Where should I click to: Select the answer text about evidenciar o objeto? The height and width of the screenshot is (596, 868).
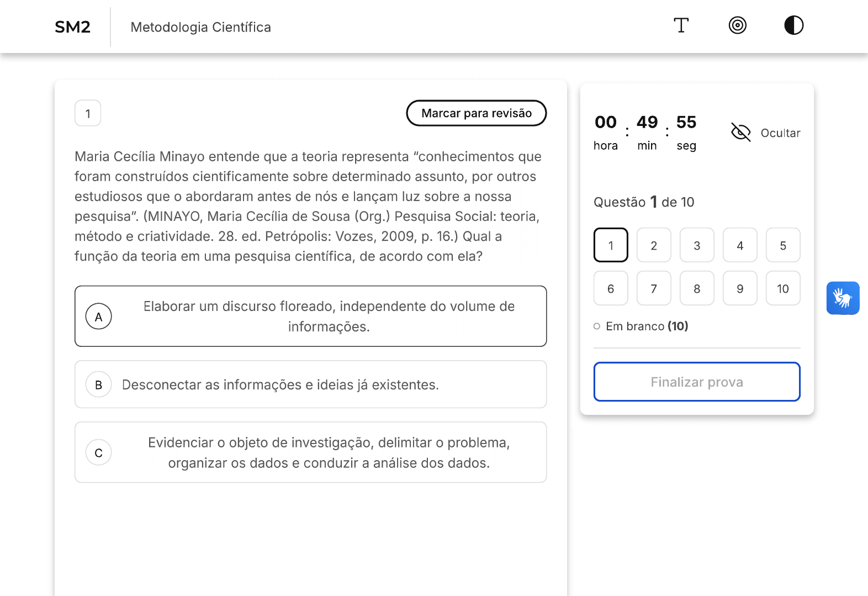[329, 453]
